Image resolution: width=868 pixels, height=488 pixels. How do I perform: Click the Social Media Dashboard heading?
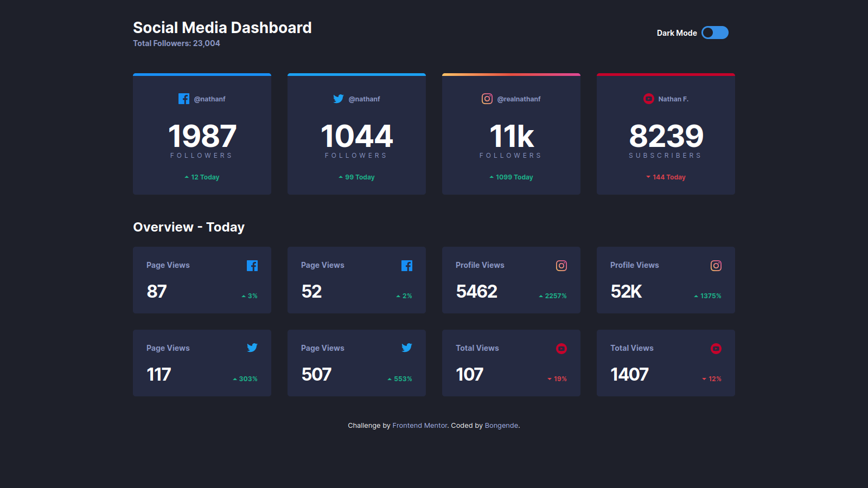(222, 28)
